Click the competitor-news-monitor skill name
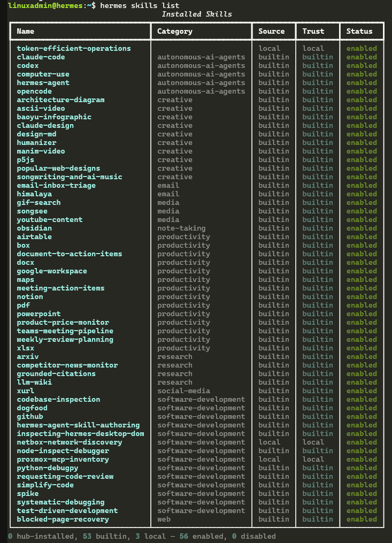The height and width of the screenshot is (543, 392). 67,365
